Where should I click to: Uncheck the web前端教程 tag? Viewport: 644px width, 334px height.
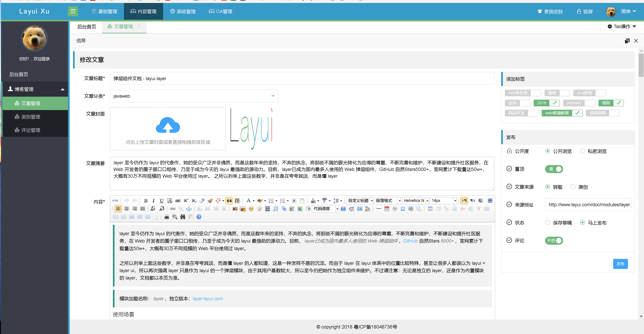pyautogui.click(x=562, y=113)
